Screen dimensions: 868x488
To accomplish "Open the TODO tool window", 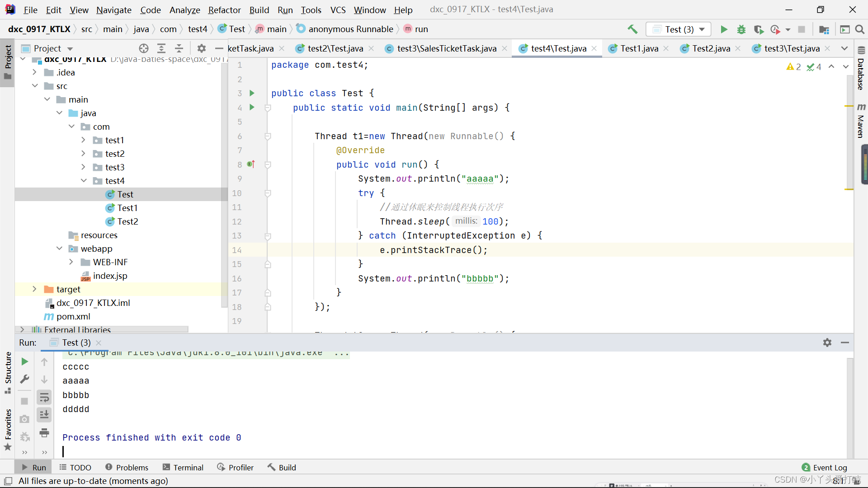I will coord(75,467).
